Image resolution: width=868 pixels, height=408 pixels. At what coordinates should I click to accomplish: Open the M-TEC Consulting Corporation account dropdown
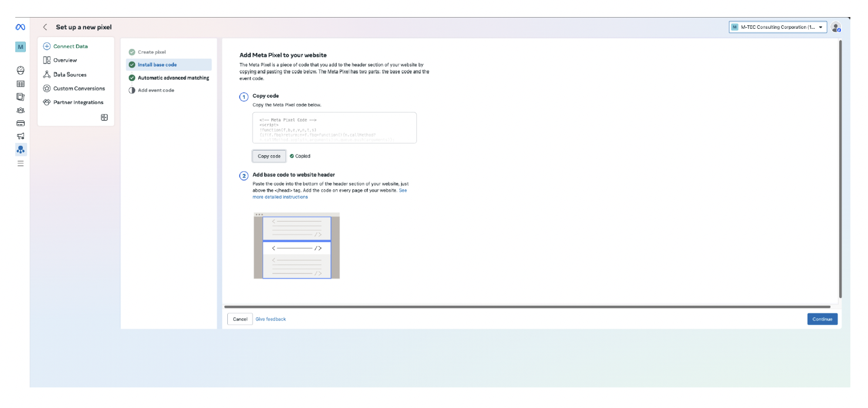coord(778,27)
